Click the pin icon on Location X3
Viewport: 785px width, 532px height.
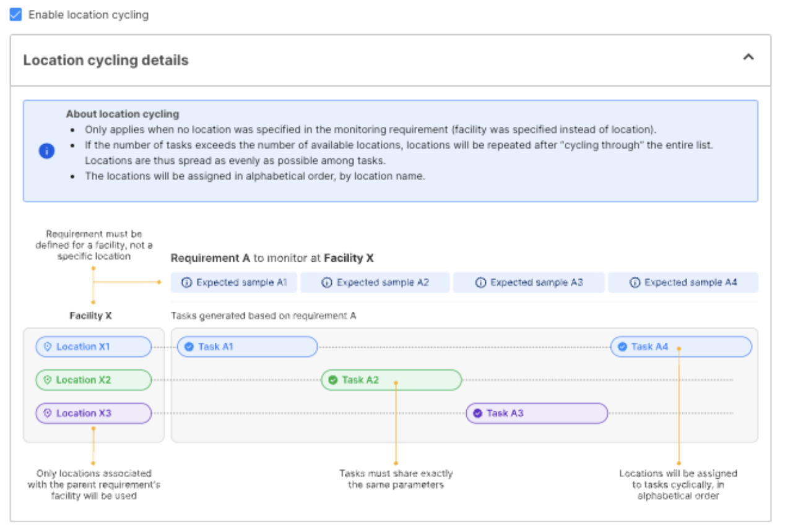pos(47,413)
